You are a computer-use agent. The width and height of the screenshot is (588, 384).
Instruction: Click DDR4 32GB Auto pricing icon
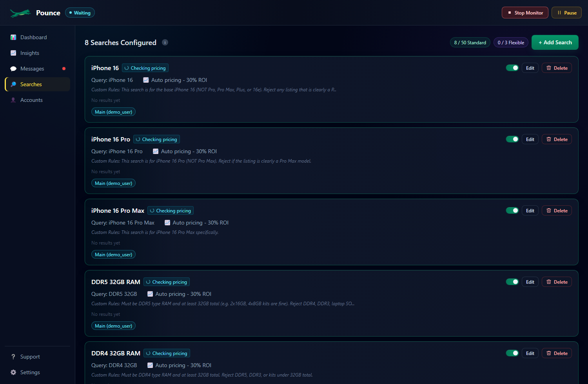[150, 365]
